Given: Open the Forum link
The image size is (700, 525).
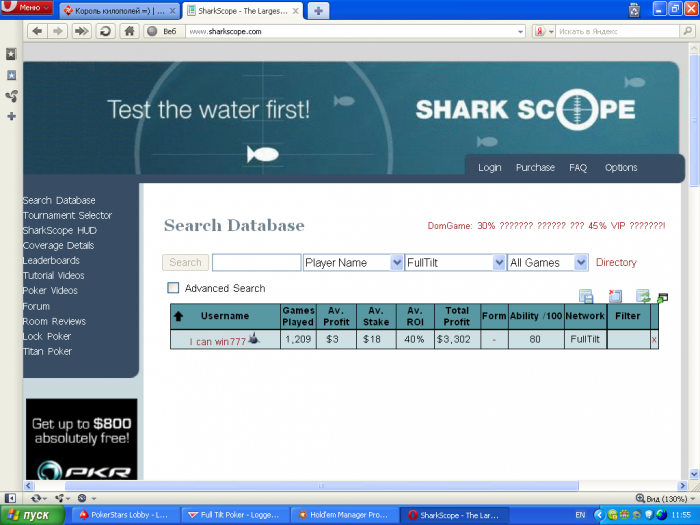Looking at the screenshot, I should pos(37,306).
